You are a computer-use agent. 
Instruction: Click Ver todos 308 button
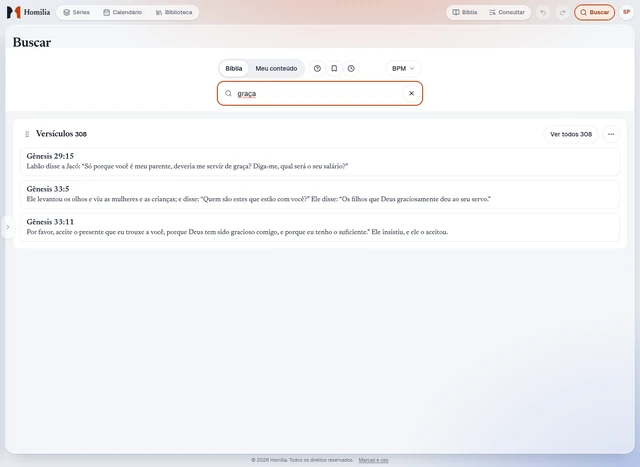[x=571, y=134]
